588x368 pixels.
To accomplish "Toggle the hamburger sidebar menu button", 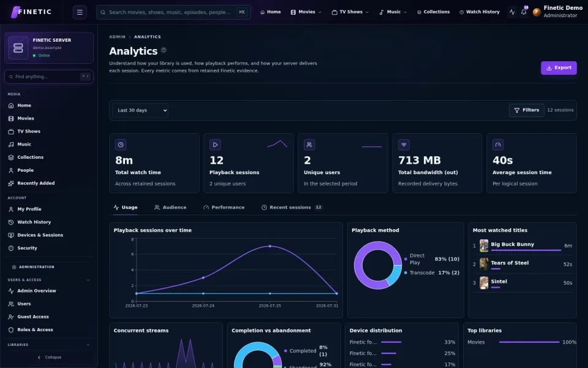I will (80, 12).
